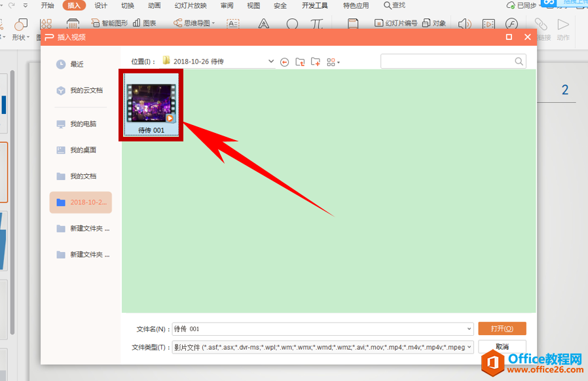
Task: Open the 安全 tab
Action: (x=280, y=5)
